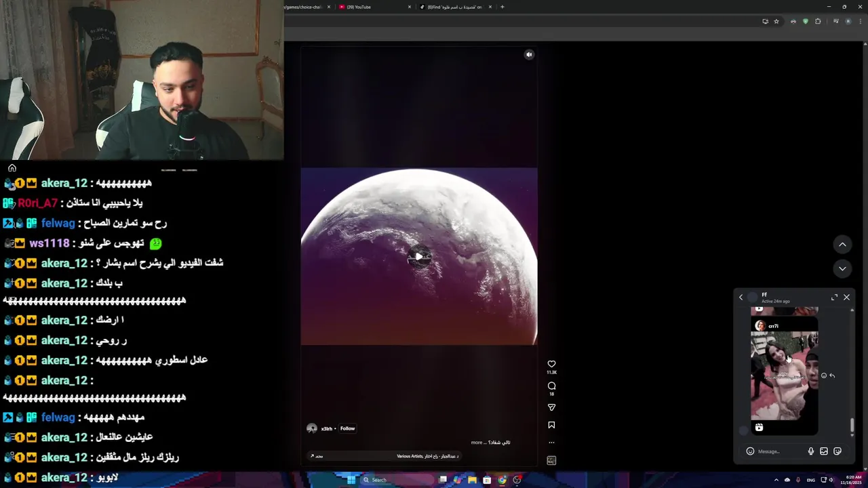The width and height of the screenshot is (868, 488).
Task: Close the Ff chat popup
Action: pos(846,298)
